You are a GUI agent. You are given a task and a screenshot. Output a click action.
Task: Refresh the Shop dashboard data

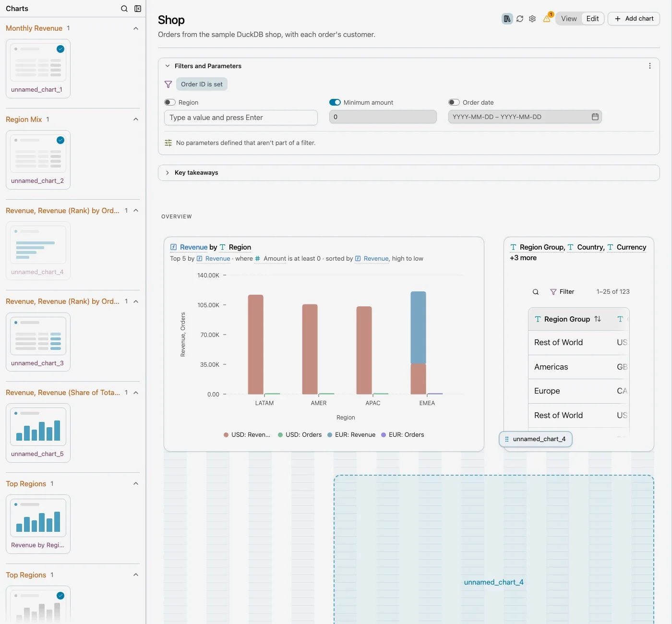pyautogui.click(x=520, y=19)
